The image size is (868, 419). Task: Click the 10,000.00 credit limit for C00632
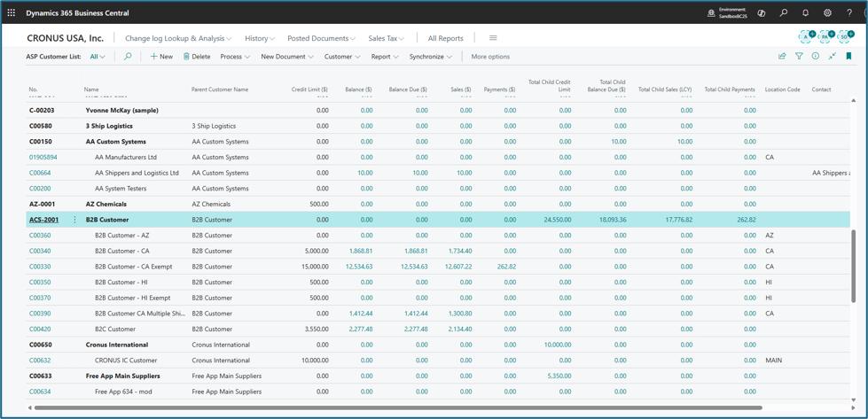tap(315, 361)
